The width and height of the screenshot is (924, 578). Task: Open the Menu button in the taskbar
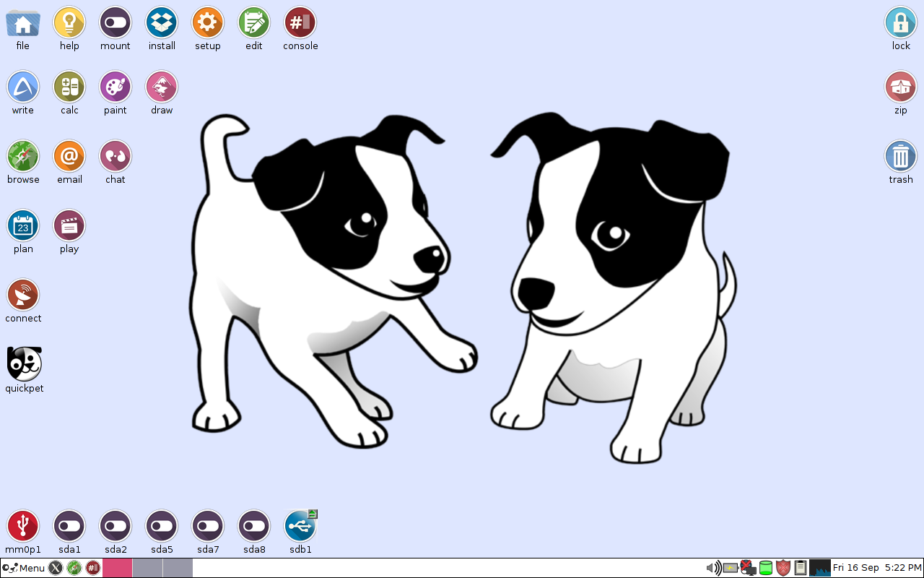[24, 568]
